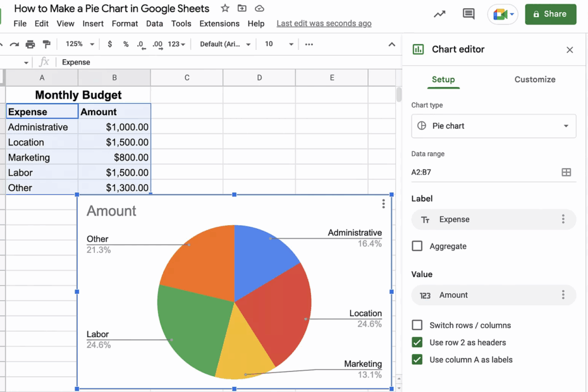Image resolution: width=588 pixels, height=392 pixels.
Task: Open the font Default (Ari... dropdown
Action: [x=225, y=44]
